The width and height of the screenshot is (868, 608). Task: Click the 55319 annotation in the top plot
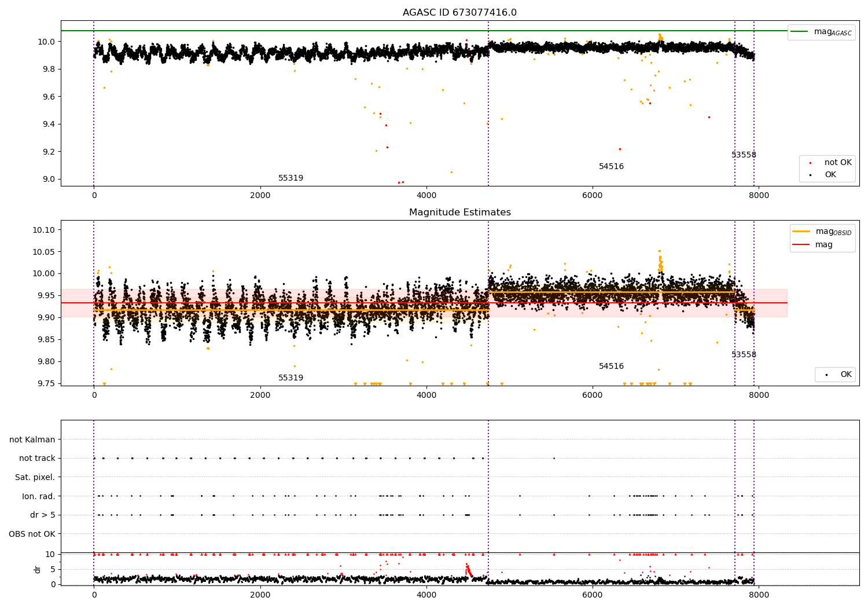point(290,178)
